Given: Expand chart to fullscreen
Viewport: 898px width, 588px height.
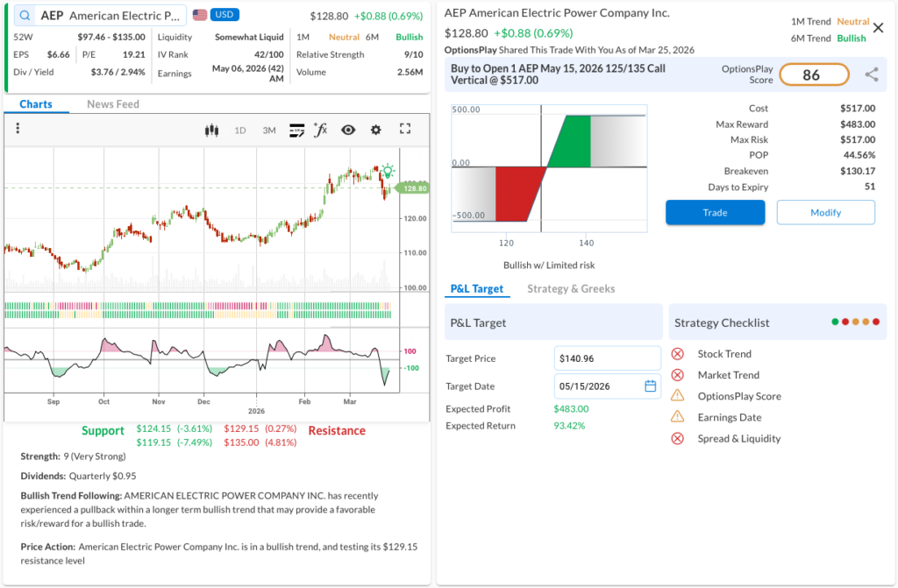Looking at the screenshot, I should point(405,129).
